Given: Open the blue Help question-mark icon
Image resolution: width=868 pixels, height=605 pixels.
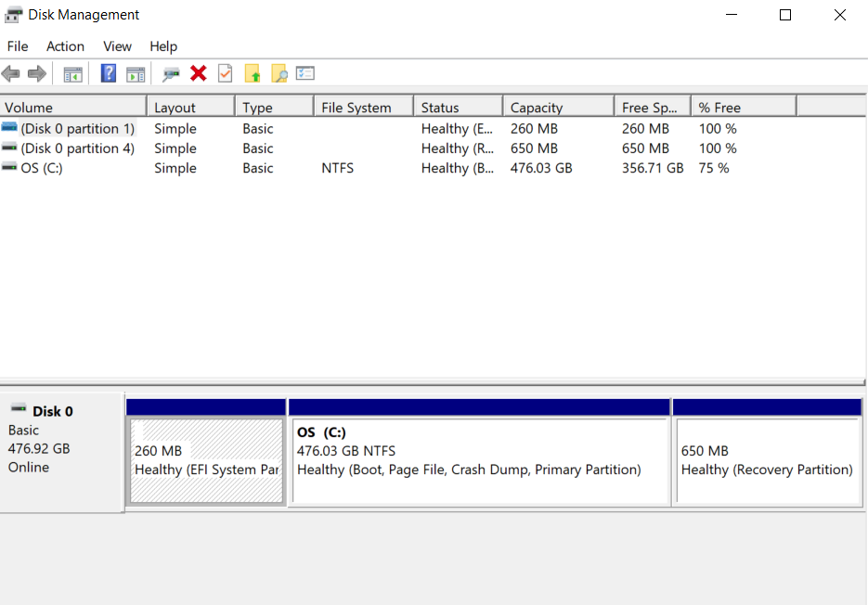Looking at the screenshot, I should (109, 73).
